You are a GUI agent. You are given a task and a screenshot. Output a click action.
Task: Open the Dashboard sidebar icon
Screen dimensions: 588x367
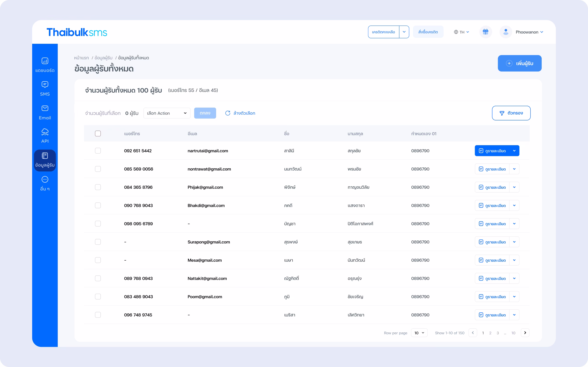(x=45, y=61)
